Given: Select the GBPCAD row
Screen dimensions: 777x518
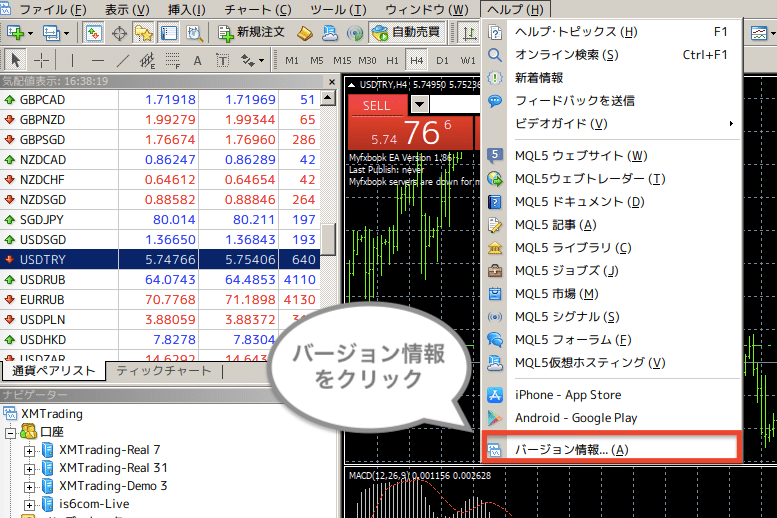Looking at the screenshot, I should (160, 100).
